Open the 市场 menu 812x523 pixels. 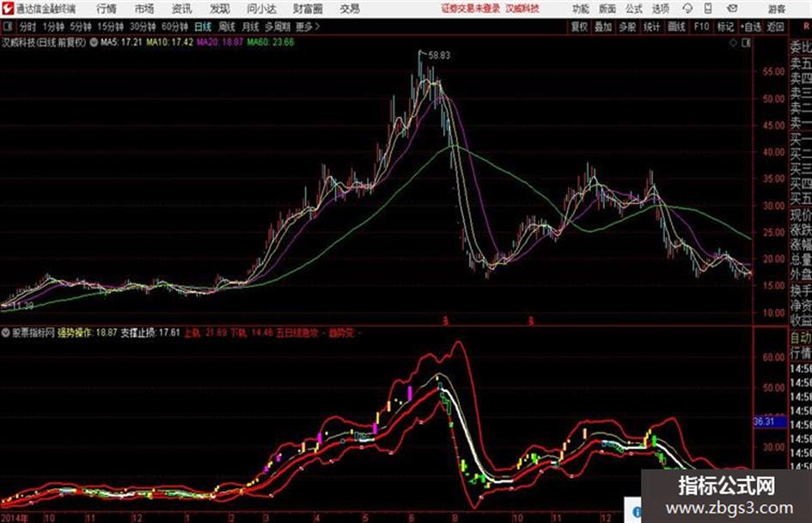coord(144,9)
